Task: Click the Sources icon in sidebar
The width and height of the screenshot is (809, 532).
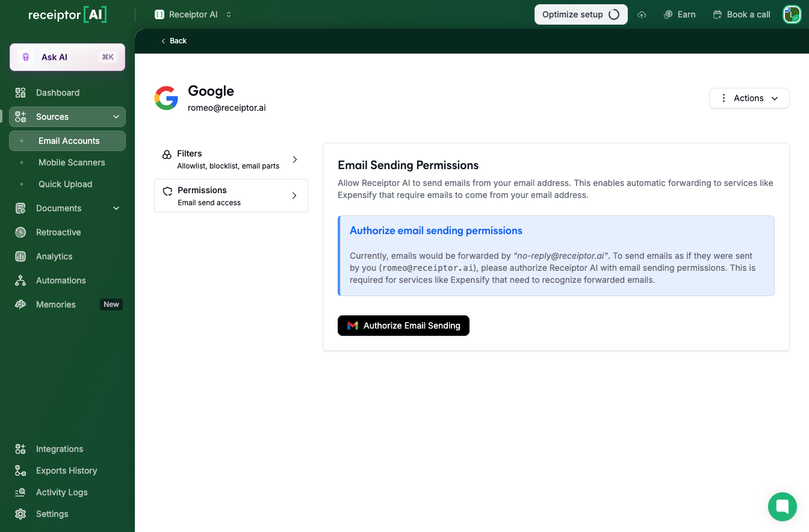Action: coord(20,117)
